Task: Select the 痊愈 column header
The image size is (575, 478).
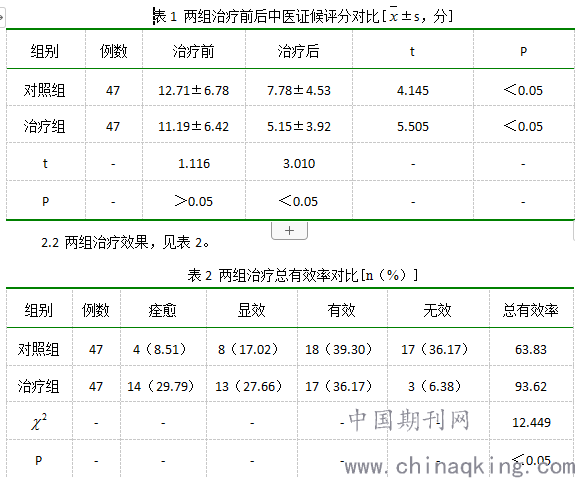Action: (x=162, y=310)
